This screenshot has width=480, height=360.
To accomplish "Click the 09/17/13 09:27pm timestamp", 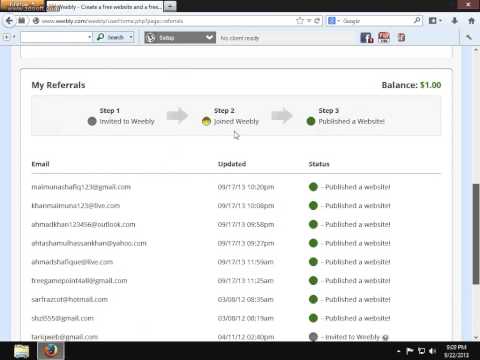I will tap(246, 243).
